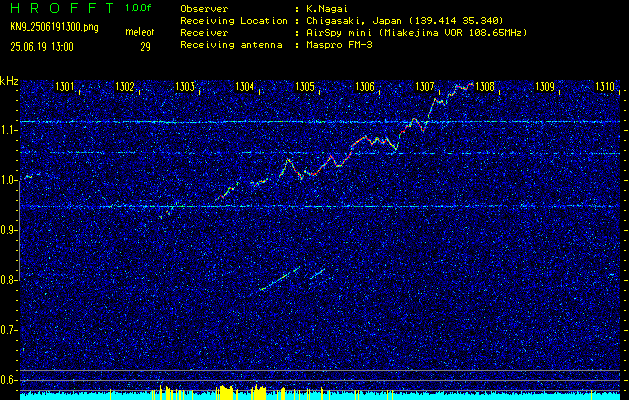Click antenna value Maspro FM-3
This screenshot has width=629, height=400.
click(x=339, y=45)
